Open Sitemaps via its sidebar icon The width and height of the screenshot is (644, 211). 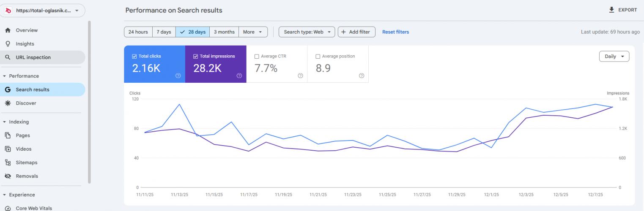pos(7,162)
